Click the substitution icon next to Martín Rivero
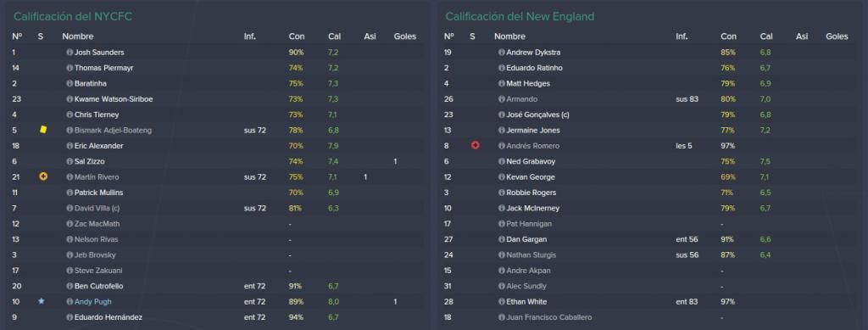Screen dimensions: 868x330 pos(43,176)
